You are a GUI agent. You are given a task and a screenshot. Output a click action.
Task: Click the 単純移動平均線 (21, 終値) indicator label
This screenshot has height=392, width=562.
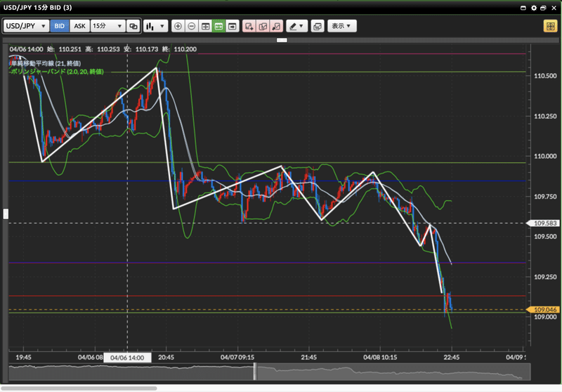point(46,63)
